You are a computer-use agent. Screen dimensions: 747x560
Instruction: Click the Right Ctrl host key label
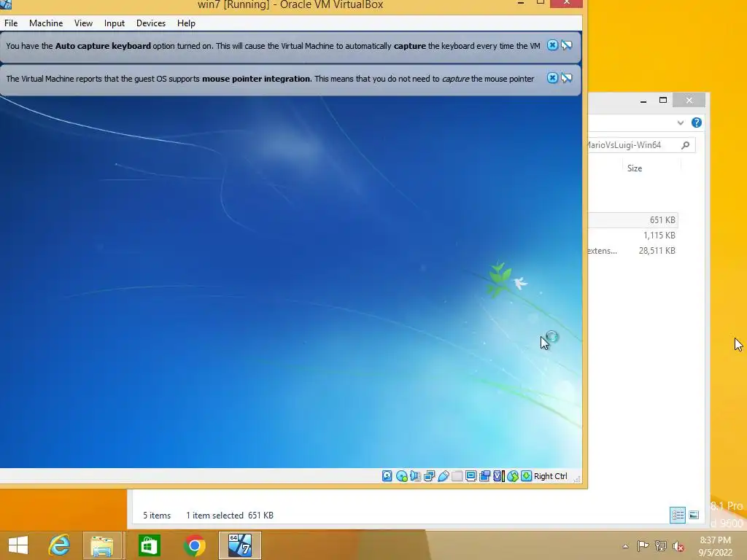click(x=550, y=476)
